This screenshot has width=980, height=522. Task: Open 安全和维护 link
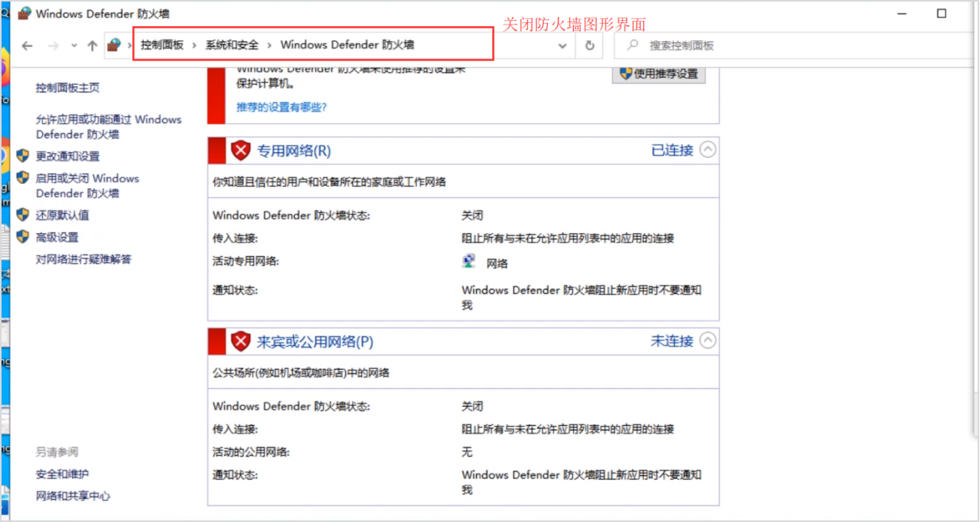62,474
